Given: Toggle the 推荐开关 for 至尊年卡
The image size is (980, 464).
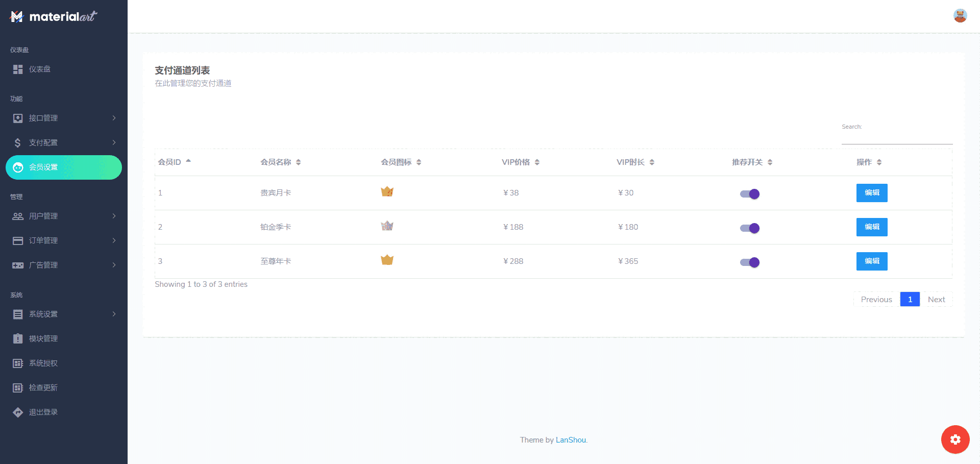Looking at the screenshot, I should click(x=750, y=262).
